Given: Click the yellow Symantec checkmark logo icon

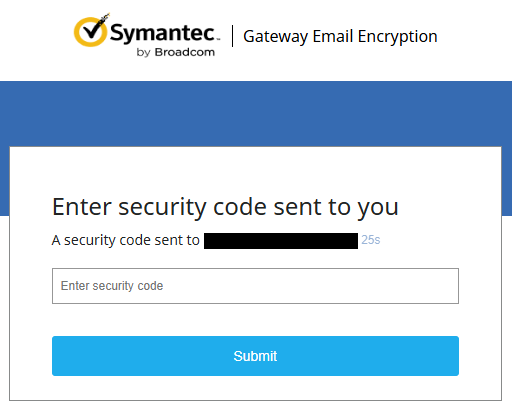Looking at the screenshot, I should click(x=90, y=31).
